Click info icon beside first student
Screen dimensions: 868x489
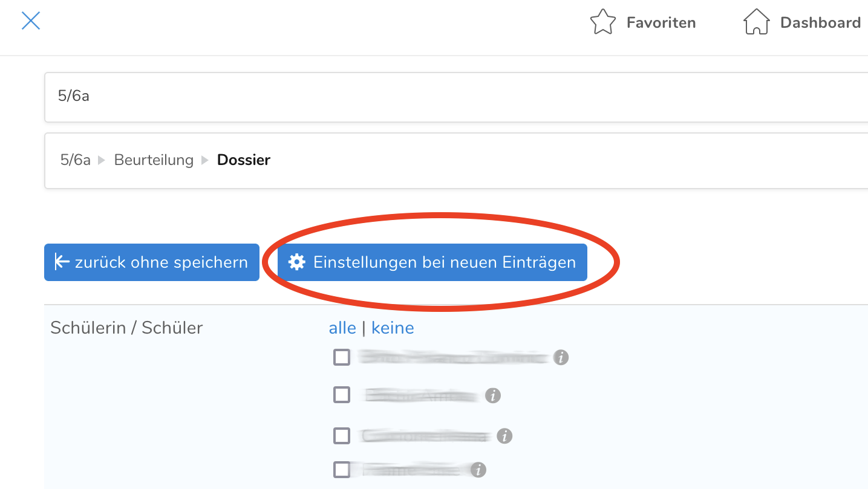[561, 357]
